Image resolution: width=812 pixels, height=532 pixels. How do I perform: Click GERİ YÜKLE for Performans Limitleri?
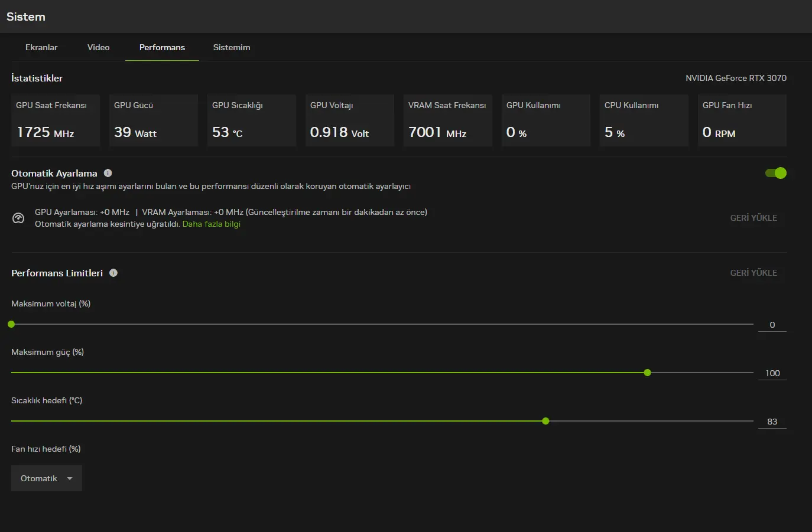(753, 273)
